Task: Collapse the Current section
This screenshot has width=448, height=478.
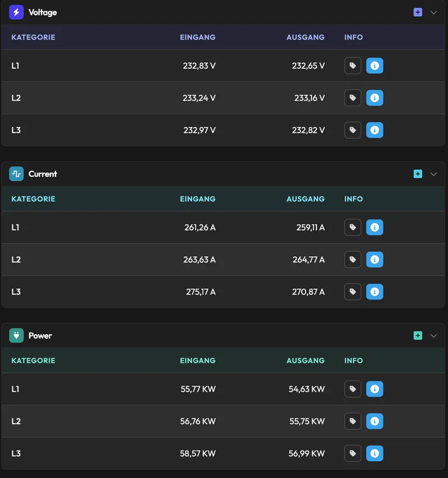Action: (x=433, y=174)
